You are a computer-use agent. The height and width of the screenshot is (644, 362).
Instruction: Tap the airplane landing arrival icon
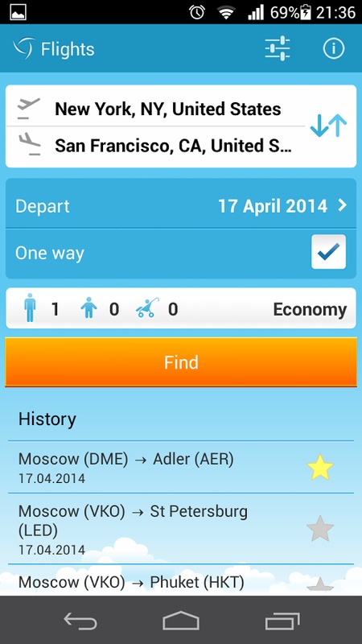(29, 144)
